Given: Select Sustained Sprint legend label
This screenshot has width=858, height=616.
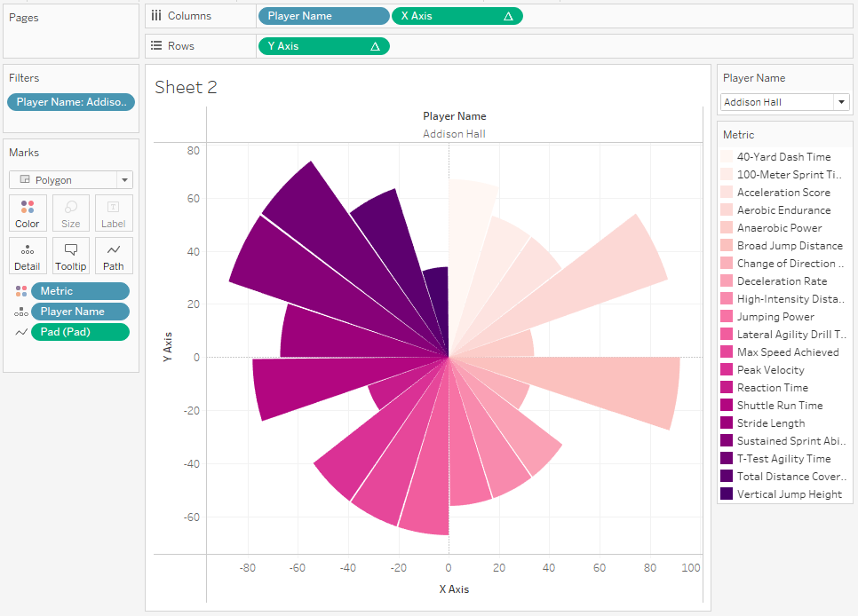Looking at the screenshot, I should (791, 441).
